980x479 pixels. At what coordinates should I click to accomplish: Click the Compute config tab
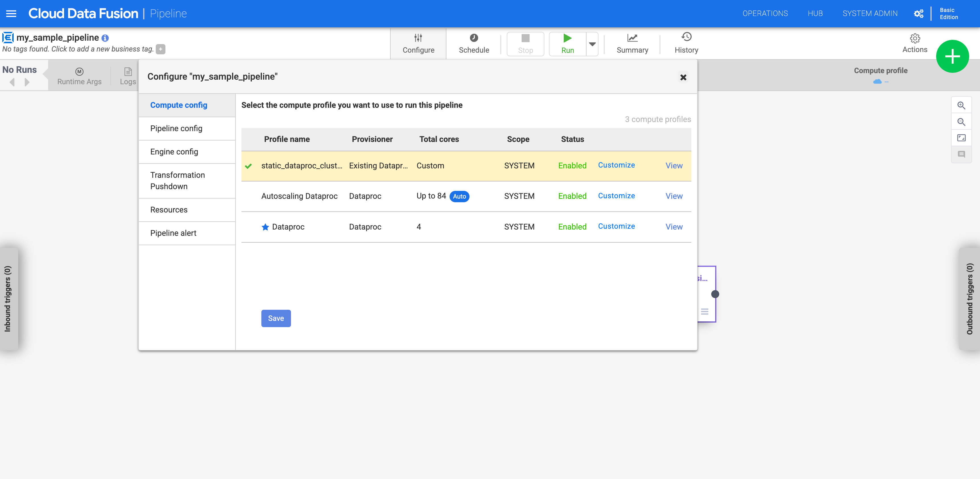tap(179, 105)
